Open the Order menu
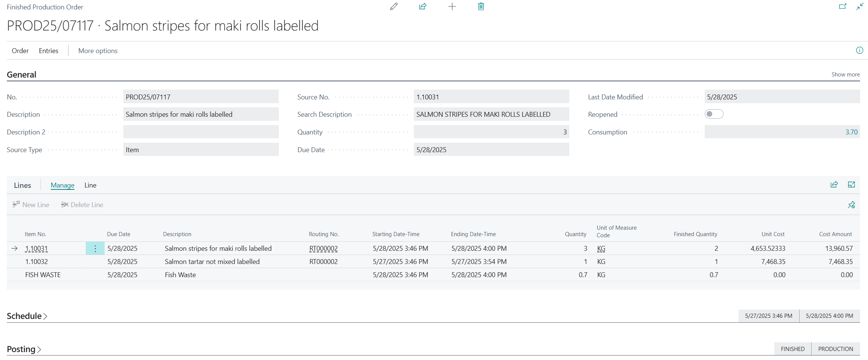 (x=20, y=51)
